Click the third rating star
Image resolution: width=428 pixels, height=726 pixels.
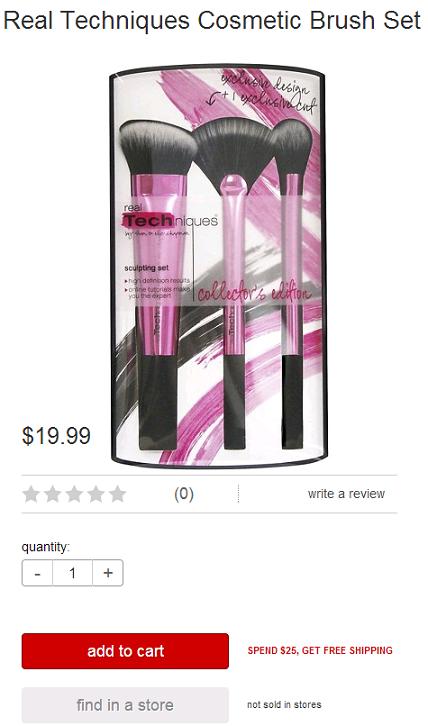[74, 494]
